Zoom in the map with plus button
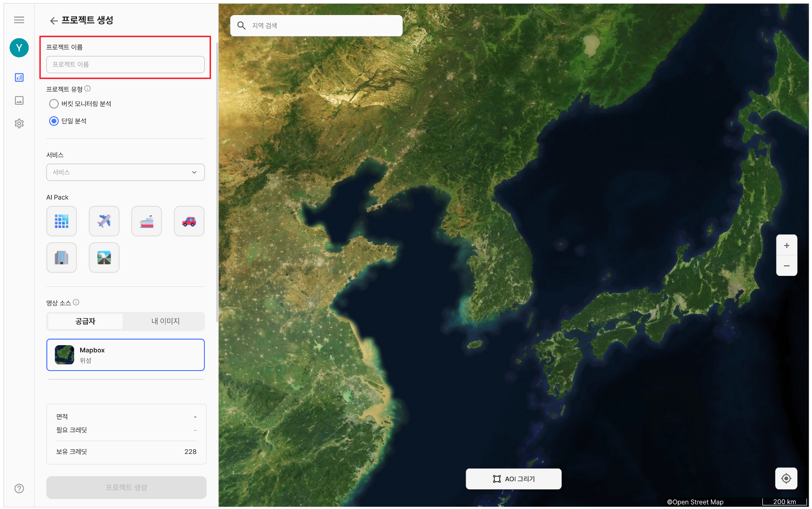This screenshot has height=509, width=812. click(x=787, y=245)
